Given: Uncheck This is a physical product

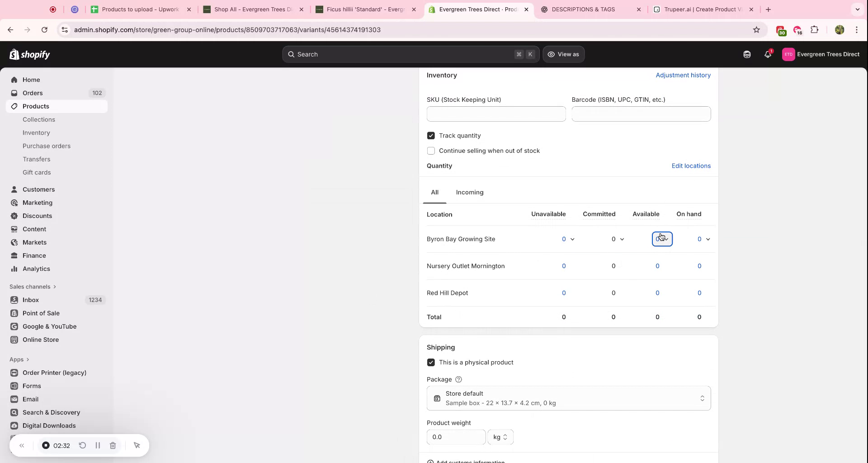Looking at the screenshot, I should click(431, 362).
